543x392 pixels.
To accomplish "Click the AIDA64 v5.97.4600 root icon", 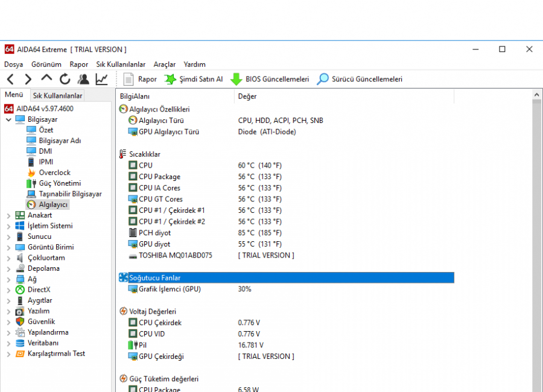I will tap(9, 109).
